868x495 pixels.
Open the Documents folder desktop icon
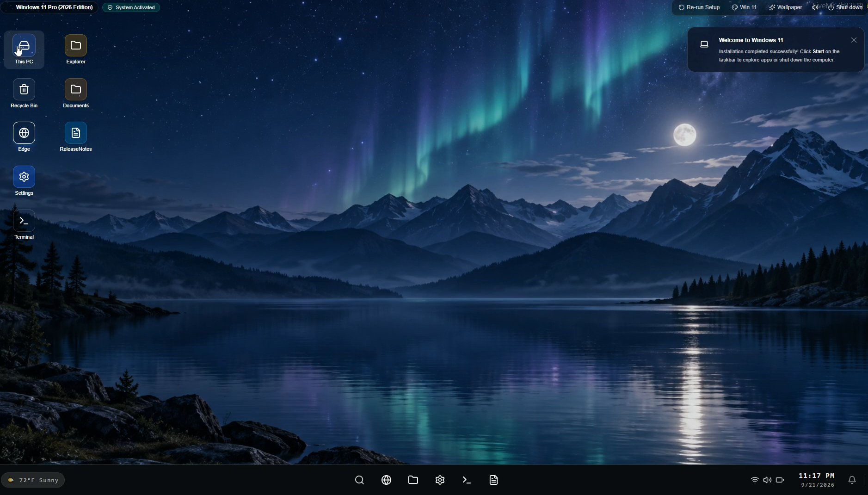(x=76, y=93)
